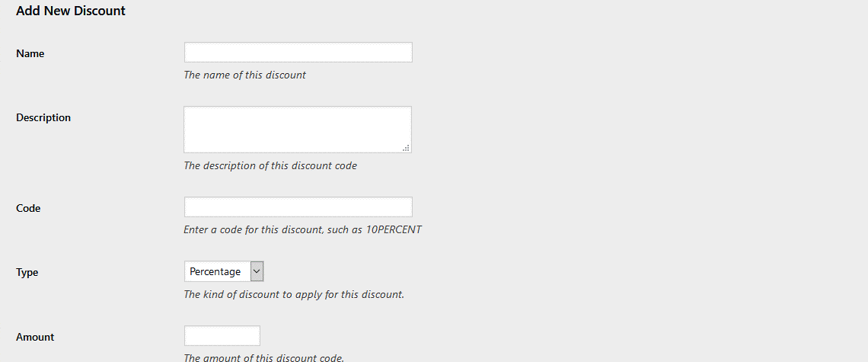868x362 pixels.
Task: Click the Code field label
Action: [x=28, y=208]
